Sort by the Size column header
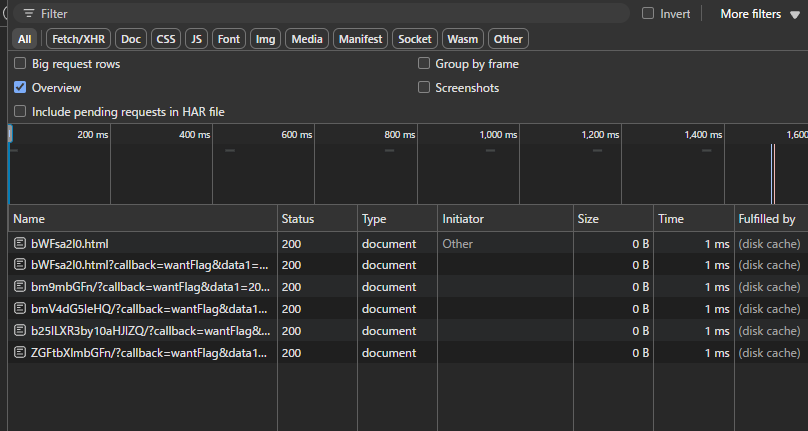 (613, 219)
